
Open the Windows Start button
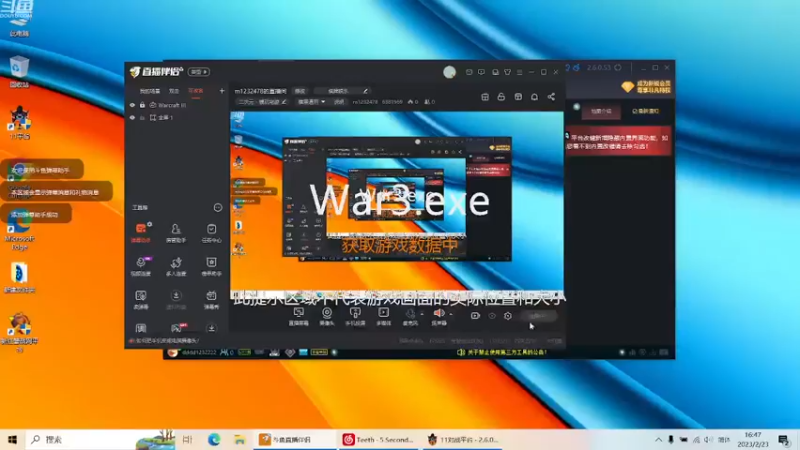click(x=12, y=439)
